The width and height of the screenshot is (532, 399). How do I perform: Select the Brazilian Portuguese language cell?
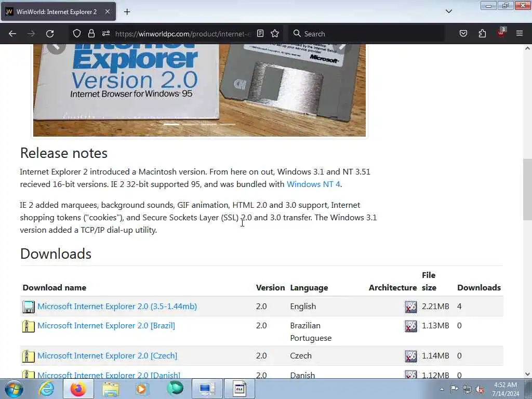(x=311, y=332)
